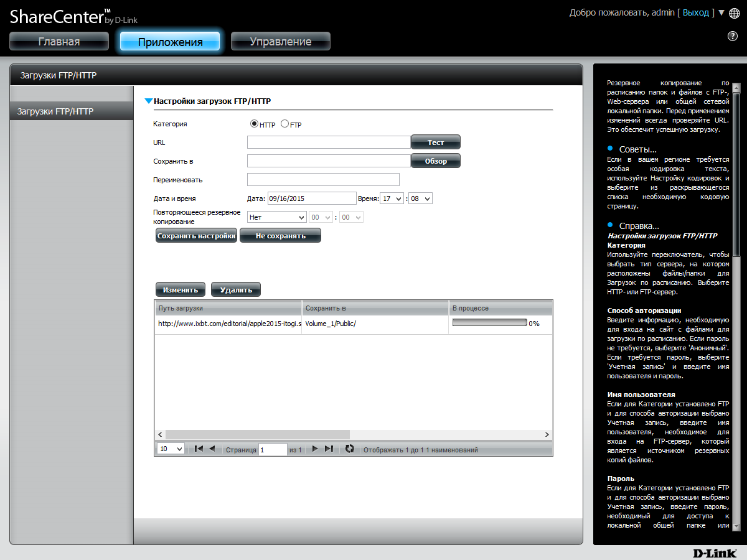The width and height of the screenshot is (747, 560).
Task: Open the help question mark icon
Action: [x=733, y=36]
